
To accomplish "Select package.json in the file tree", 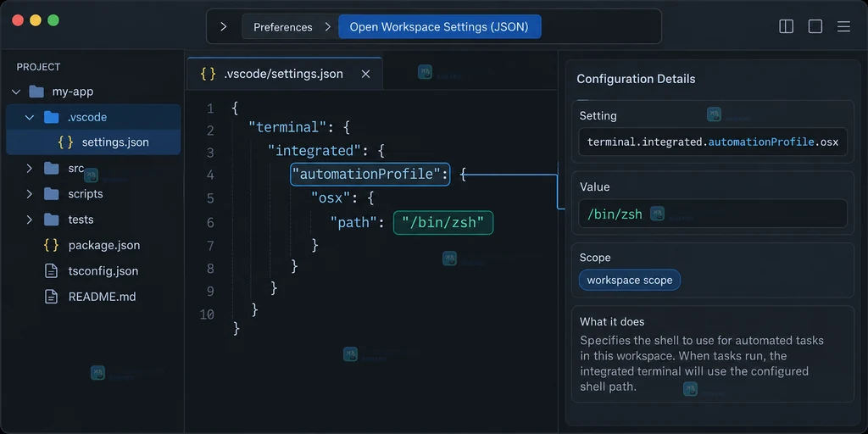I will point(104,245).
